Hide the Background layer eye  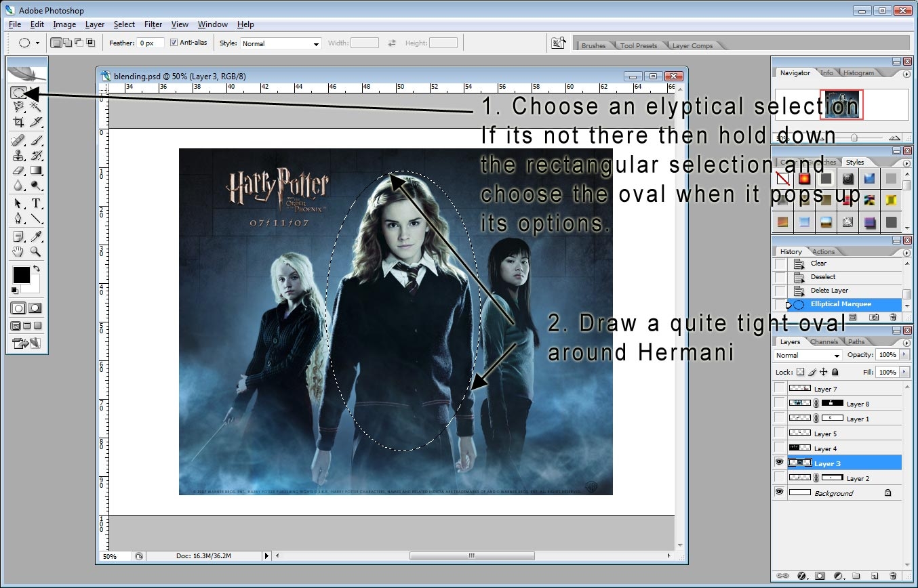coord(780,492)
